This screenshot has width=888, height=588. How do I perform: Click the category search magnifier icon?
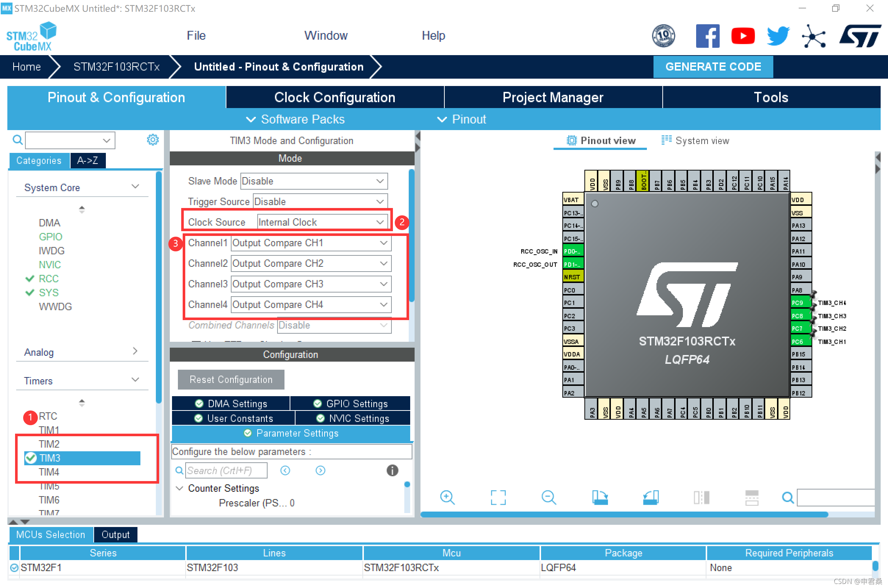tap(17, 140)
